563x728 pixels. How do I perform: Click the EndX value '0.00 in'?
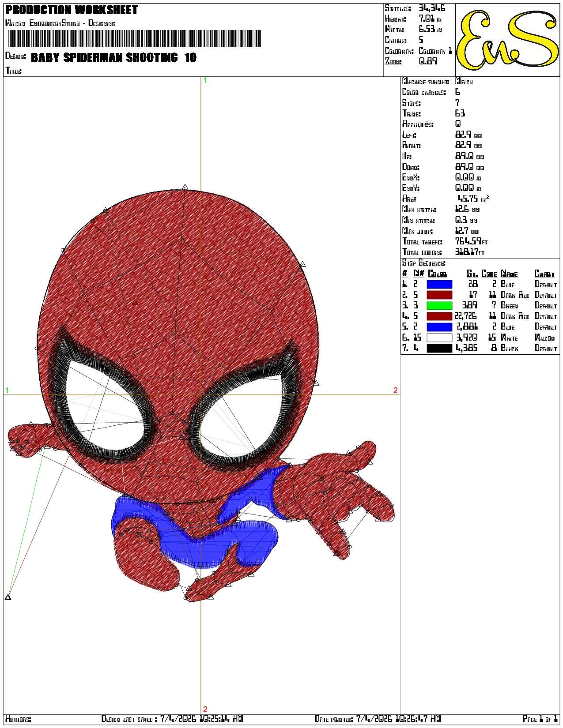pos(468,177)
